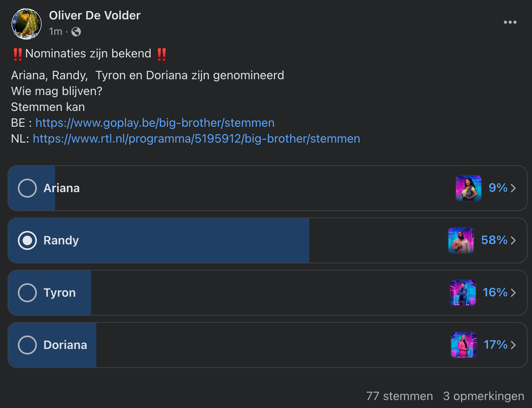The height and width of the screenshot is (408, 532).
Task: Open the goplay.be Big Brother voting link
Action: click(x=155, y=123)
